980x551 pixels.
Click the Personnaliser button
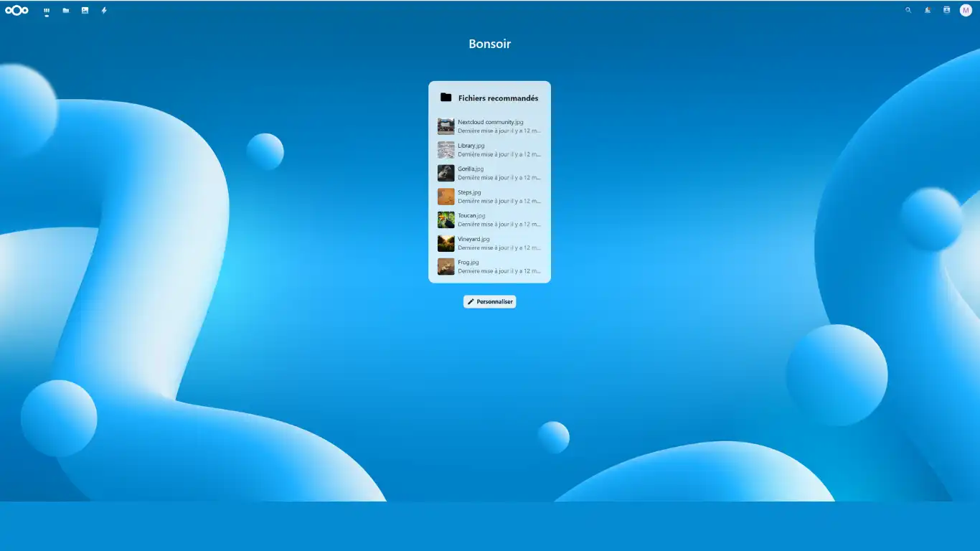(x=489, y=302)
